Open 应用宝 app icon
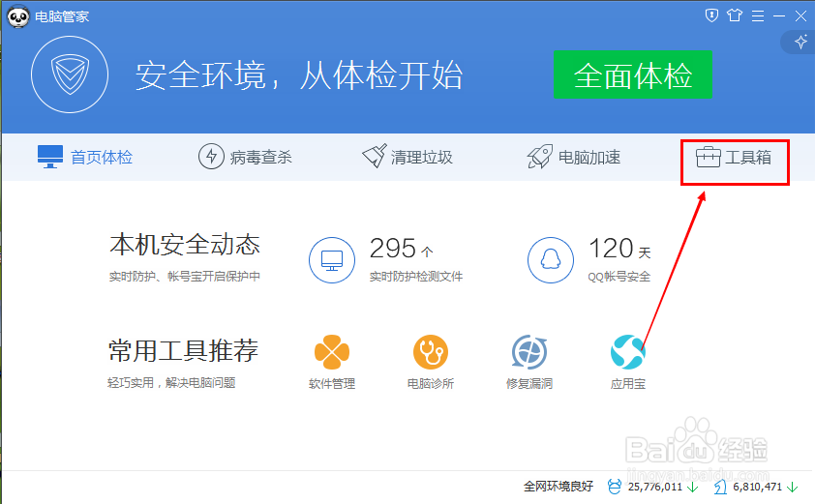The width and height of the screenshot is (815, 504). click(x=628, y=352)
